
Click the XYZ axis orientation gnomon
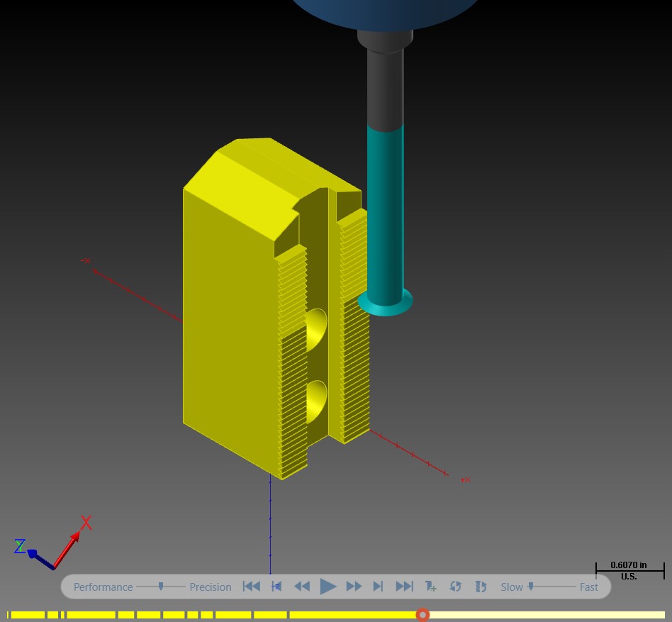52,543
